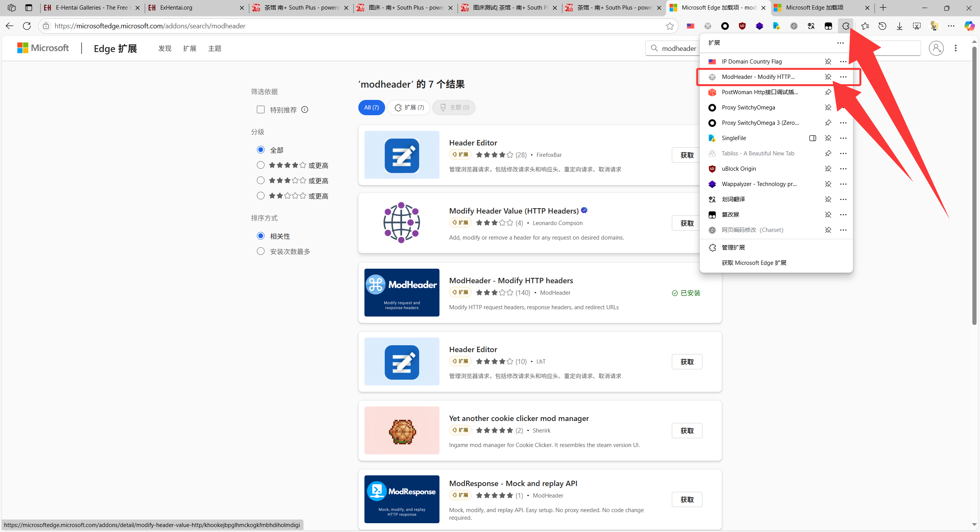Switch to the 扩展 (7) filter tab
The width and height of the screenshot is (980, 532).
click(x=408, y=108)
